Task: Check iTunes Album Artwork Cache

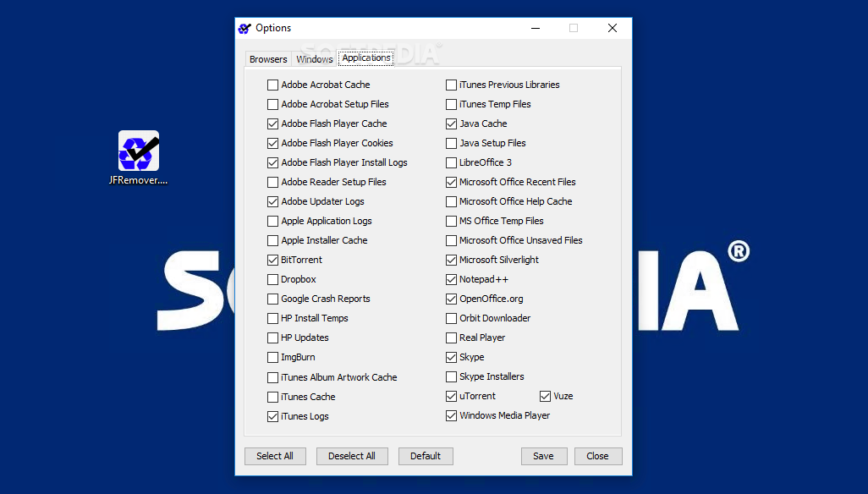Action: click(x=273, y=377)
